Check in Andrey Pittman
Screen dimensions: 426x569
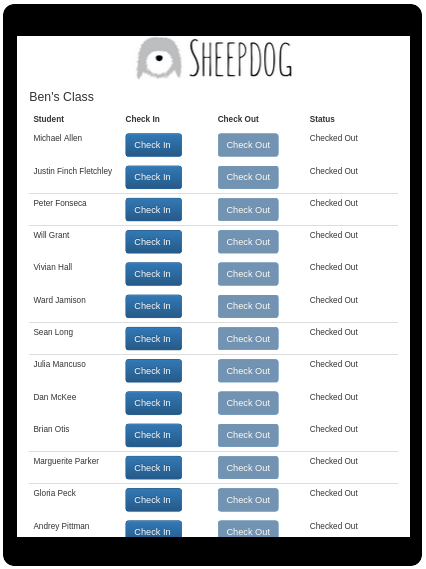153,529
